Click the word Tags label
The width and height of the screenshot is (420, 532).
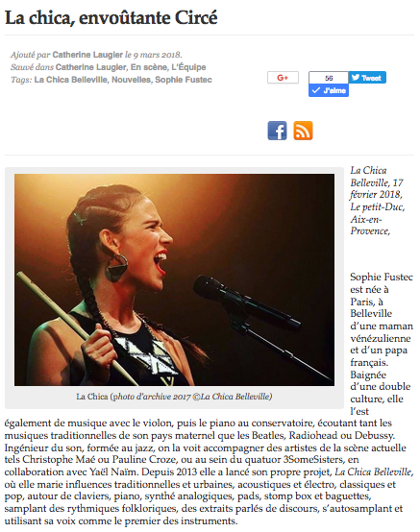(21, 80)
